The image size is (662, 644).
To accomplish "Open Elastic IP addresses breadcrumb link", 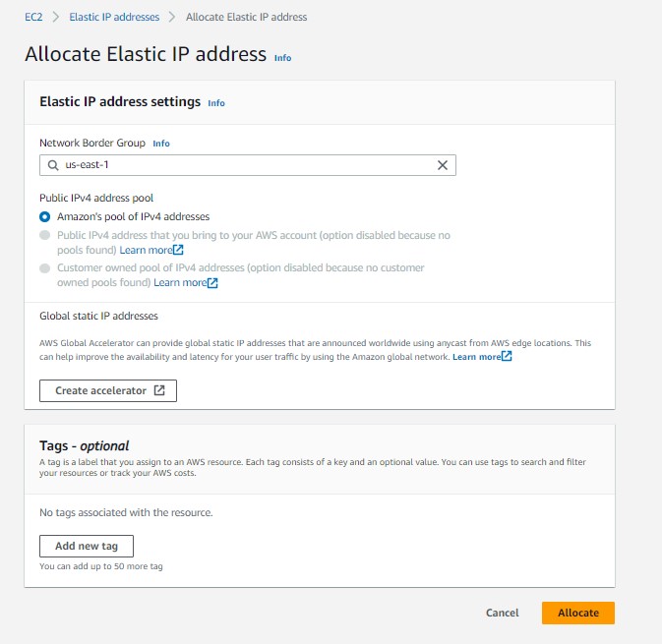I will click(x=114, y=17).
